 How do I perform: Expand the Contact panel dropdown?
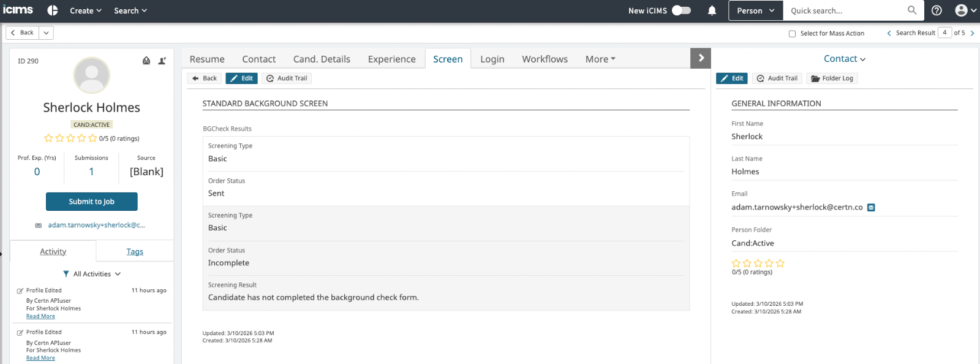(844, 59)
